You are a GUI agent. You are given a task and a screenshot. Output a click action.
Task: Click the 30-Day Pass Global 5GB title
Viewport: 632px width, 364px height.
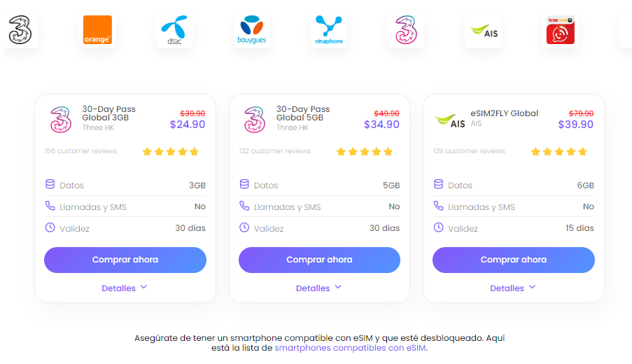tap(303, 113)
